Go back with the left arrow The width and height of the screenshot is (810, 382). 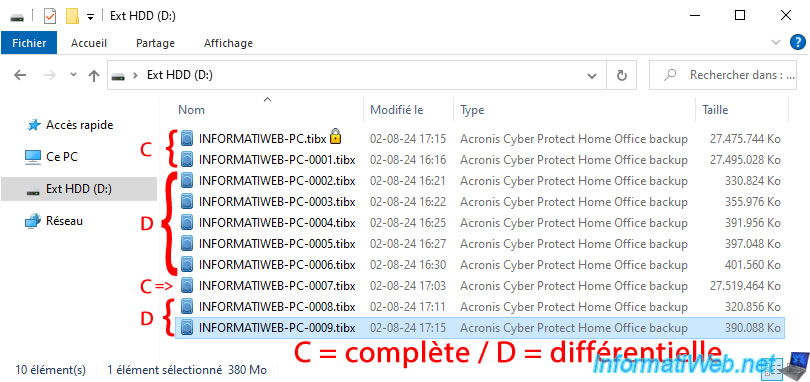[x=20, y=75]
